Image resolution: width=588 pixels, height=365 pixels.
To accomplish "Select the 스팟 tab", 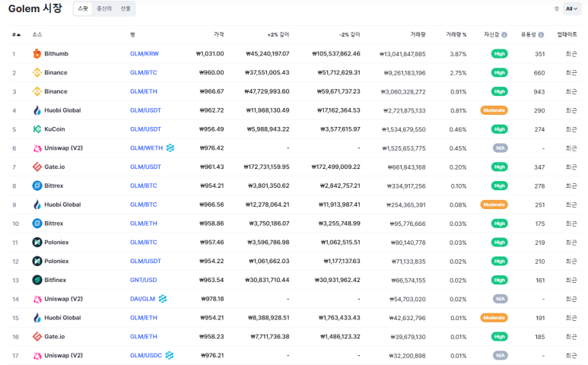I will (83, 8).
